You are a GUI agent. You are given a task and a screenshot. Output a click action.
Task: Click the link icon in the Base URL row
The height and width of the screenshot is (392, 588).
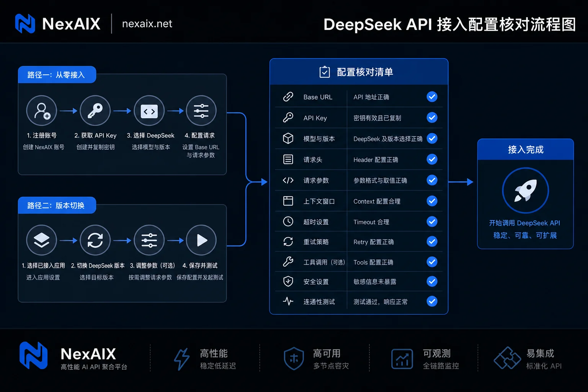coord(288,97)
